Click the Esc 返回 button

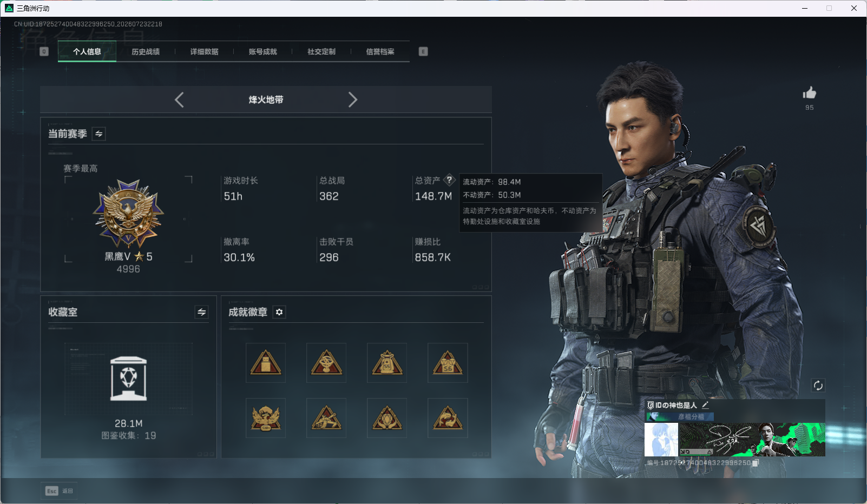point(60,491)
